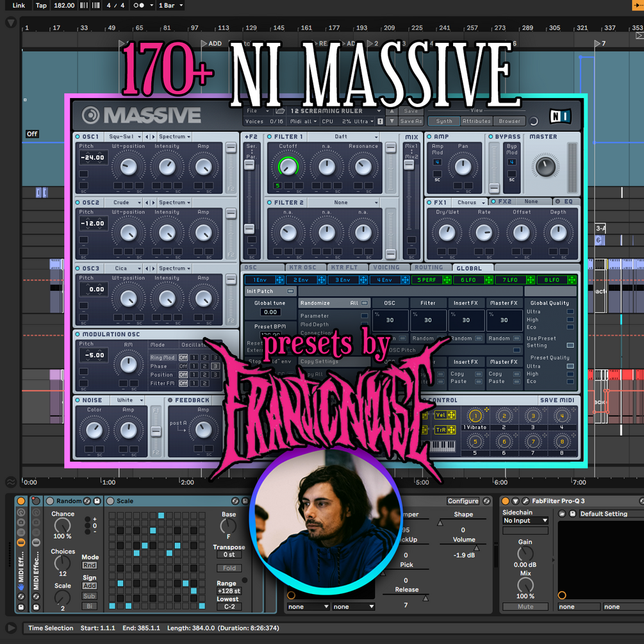Screen dimensions: 644x644
Task: Open the 1 Bar quantization dropdown
Action: [170, 5]
